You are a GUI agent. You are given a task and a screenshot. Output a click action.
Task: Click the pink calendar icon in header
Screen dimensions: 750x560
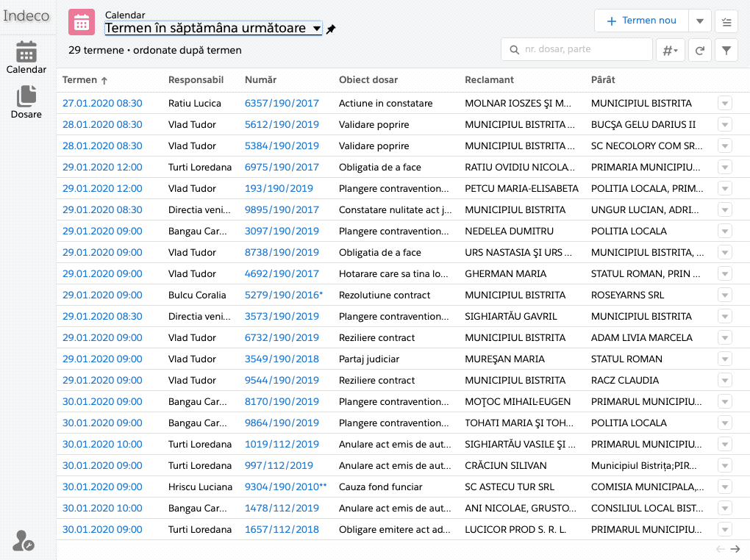point(82,21)
